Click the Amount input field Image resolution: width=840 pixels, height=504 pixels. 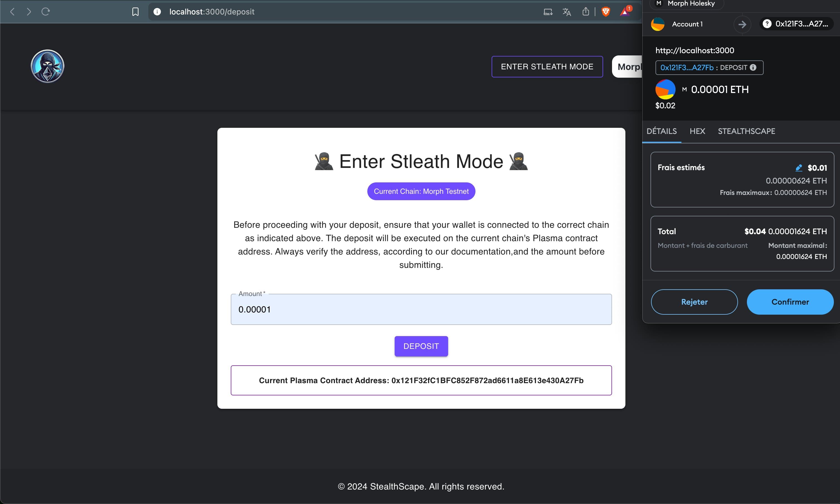click(421, 309)
